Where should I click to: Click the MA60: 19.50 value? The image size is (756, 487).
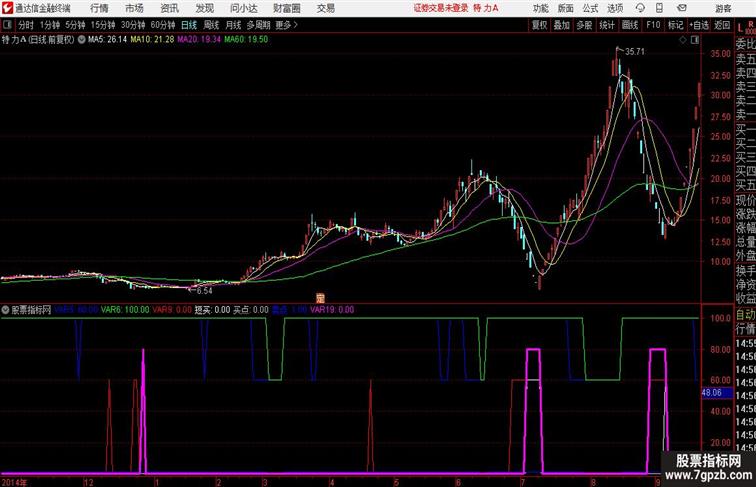coord(246,40)
